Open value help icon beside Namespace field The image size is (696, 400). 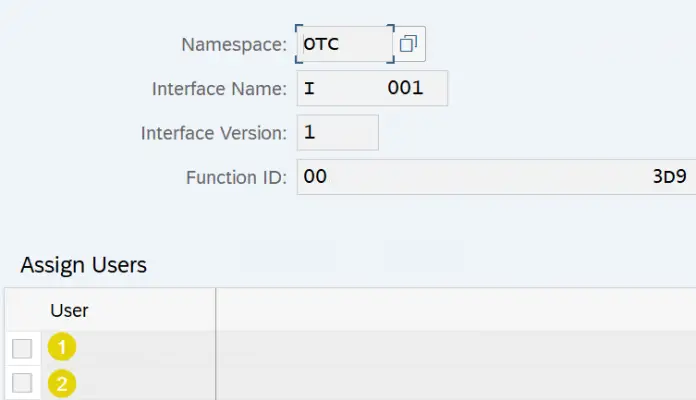(x=408, y=44)
